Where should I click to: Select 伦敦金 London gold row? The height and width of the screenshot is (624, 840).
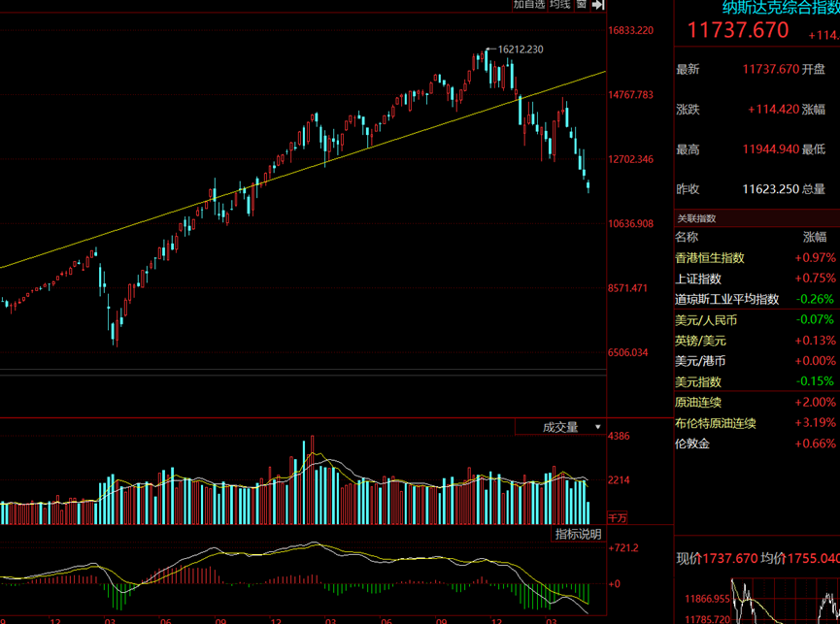[x=756, y=443]
